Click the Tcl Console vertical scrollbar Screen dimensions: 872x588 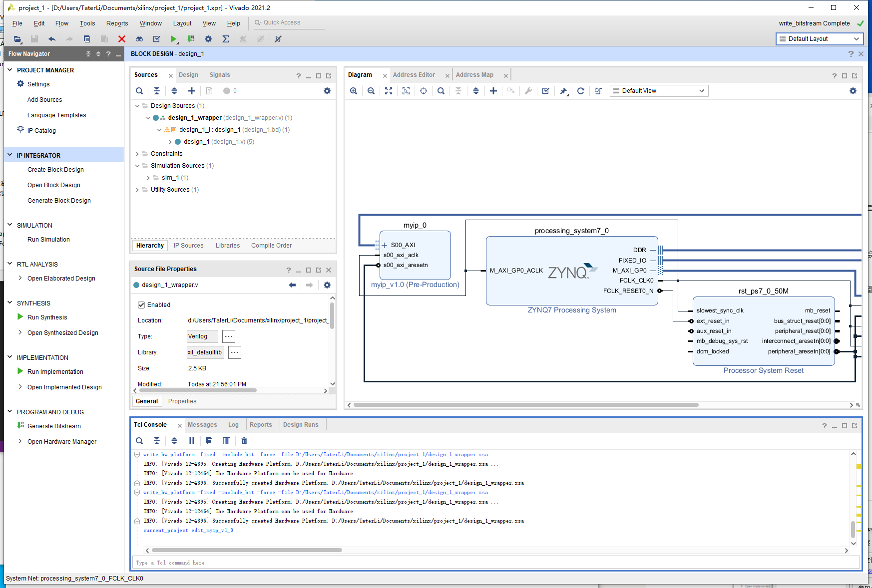click(x=853, y=529)
